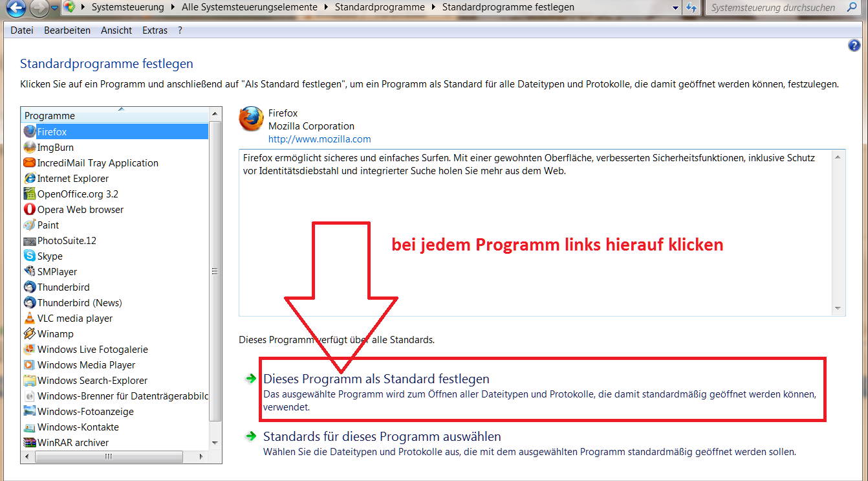
Task: Select the Thunderbird (News) entry text
Action: (80, 303)
